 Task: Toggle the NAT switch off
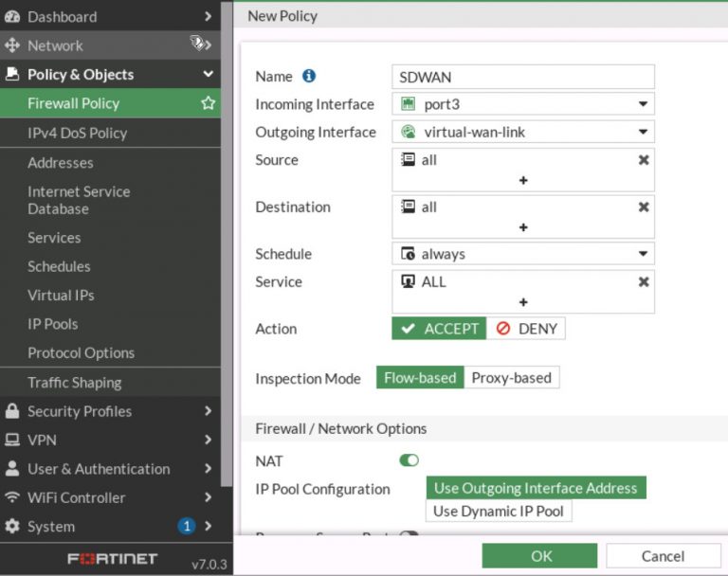tap(409, 460)
